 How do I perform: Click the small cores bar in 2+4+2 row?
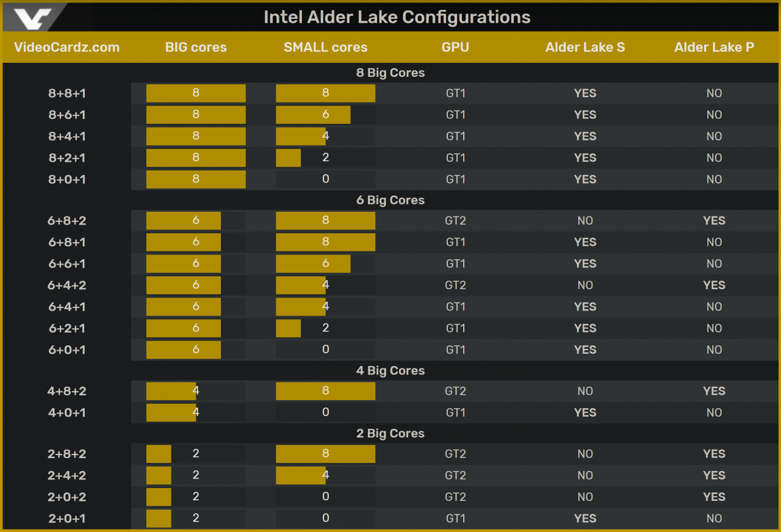[301, 475]
